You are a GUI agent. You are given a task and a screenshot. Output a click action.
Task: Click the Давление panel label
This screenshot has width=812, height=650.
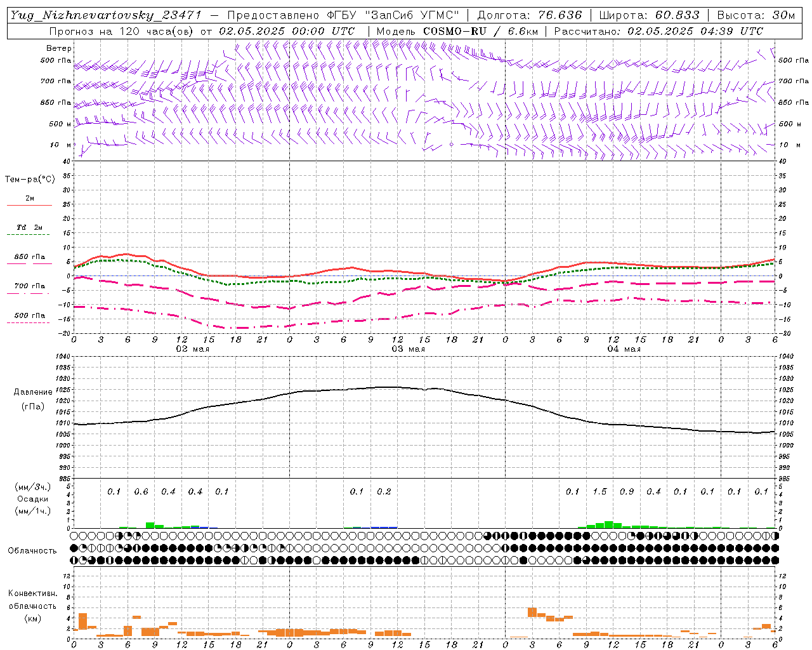(33, 392)
